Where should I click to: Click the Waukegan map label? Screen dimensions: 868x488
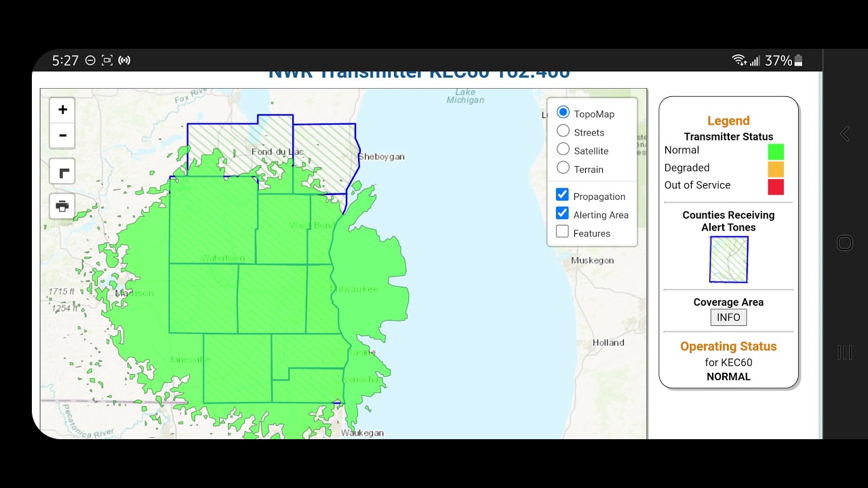click(362, 432)
